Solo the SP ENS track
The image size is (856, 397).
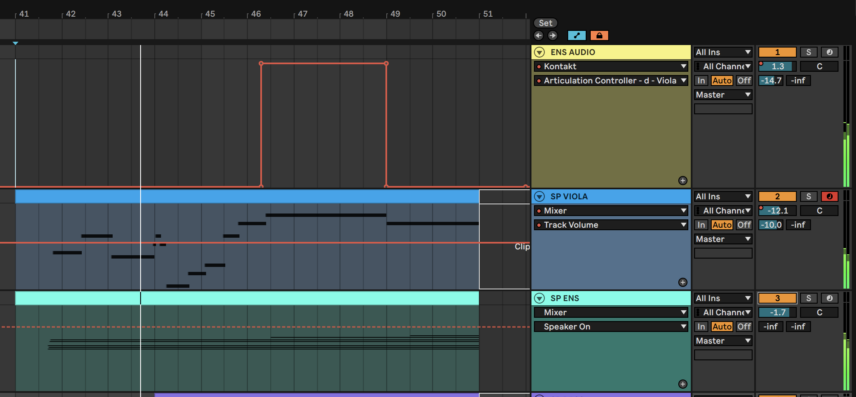click(x=809, y=298)
